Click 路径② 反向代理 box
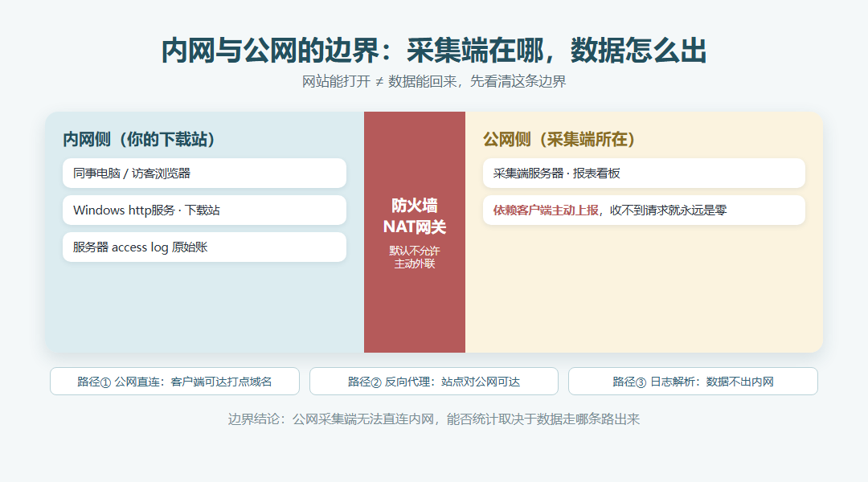Screen dimensions: 868x482 coord(433,382)
